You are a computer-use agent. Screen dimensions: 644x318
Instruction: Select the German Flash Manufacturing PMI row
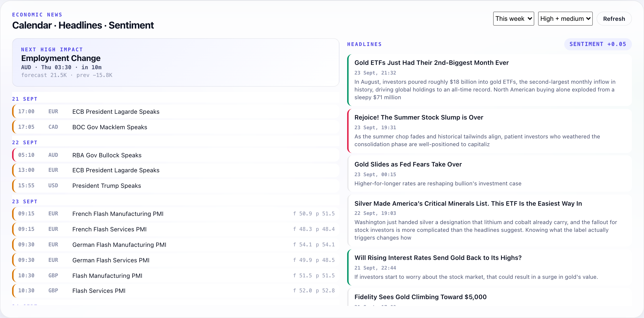(176, 245)
